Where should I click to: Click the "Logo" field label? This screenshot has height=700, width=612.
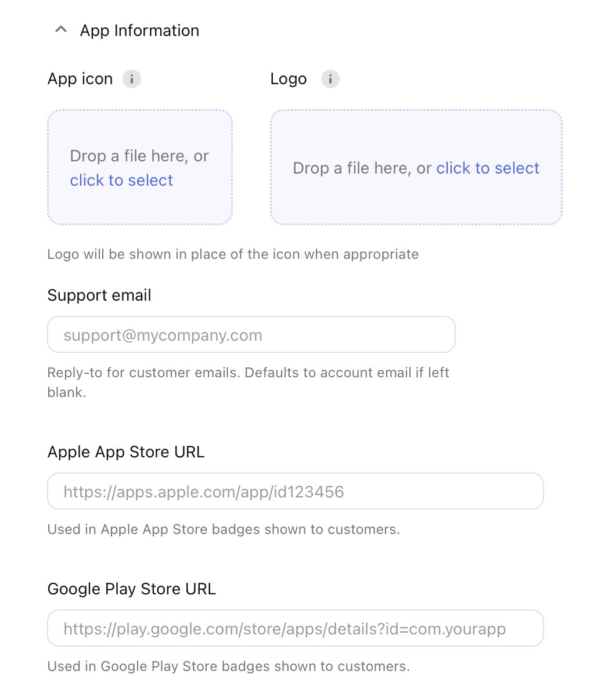coord(289,79)
